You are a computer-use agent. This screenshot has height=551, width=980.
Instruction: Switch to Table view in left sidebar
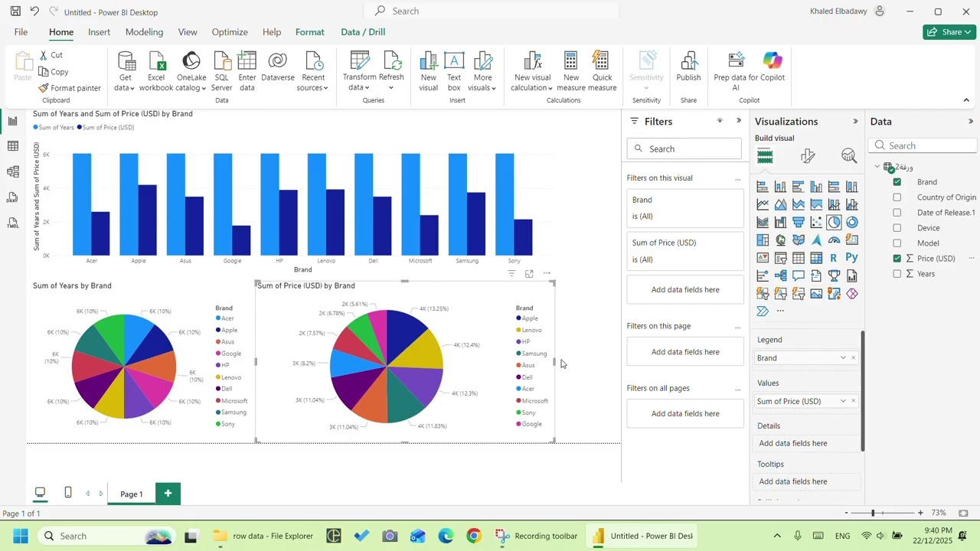click(x=13, y=146)
